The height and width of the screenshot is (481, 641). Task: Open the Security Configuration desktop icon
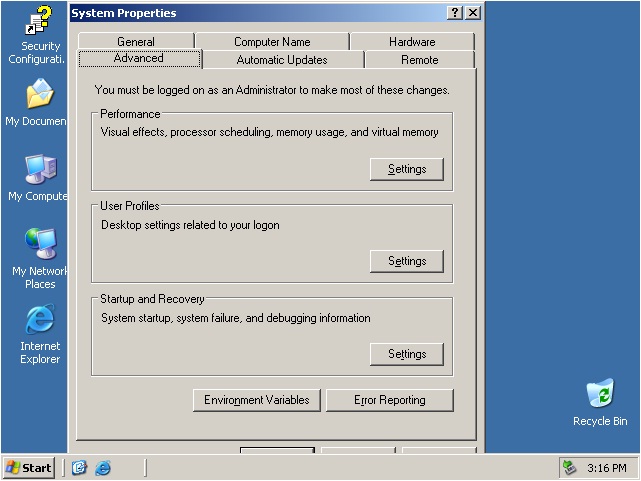40,22
